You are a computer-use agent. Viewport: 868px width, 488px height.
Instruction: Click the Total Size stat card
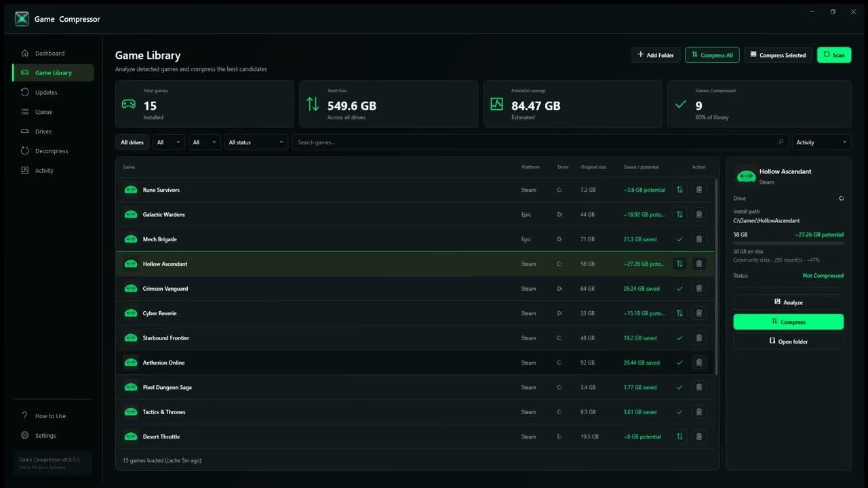click(389, 104)
